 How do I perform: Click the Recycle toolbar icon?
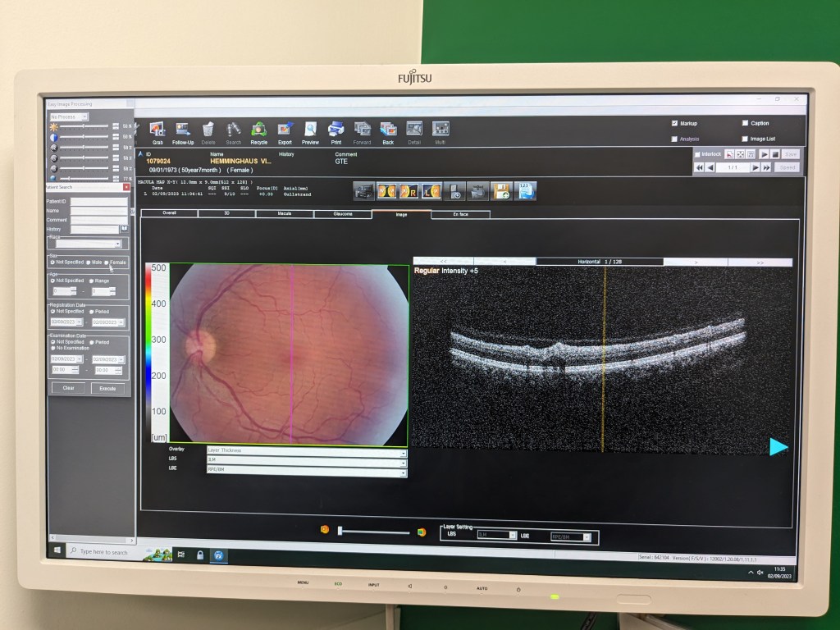[x=259, y=130]
